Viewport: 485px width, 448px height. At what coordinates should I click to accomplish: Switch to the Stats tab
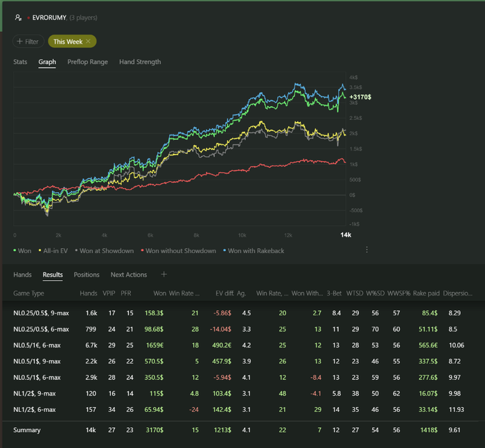pyautogui.click(x=20, y=62)
